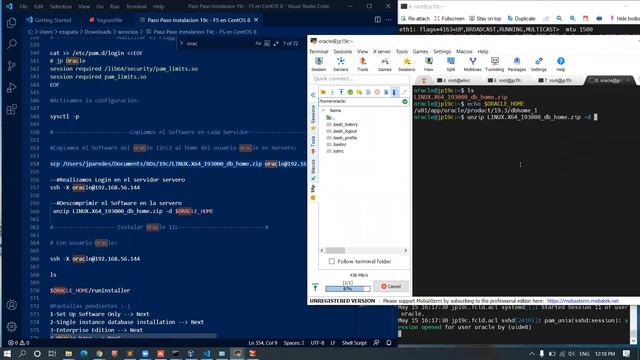The height and width of the screenshot is (360, 640).
Task: Click the Packages icon in MobaXterm toolbar
Action: (517, 64)
